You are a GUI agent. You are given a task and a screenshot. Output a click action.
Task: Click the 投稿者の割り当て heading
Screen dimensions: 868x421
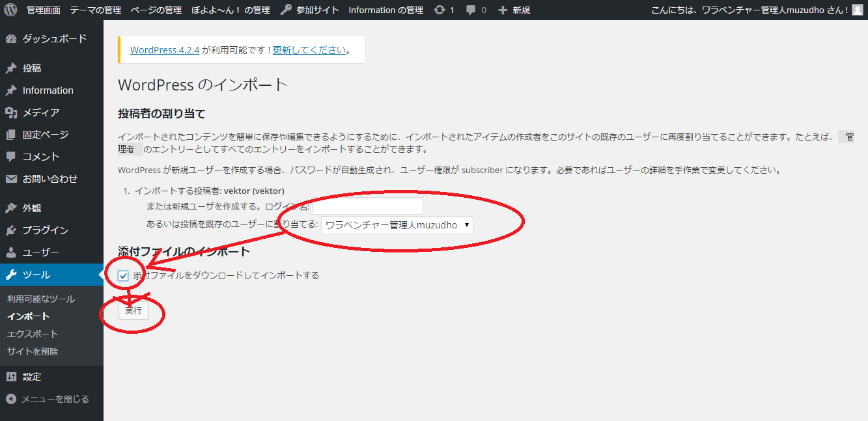pos(161,114)
